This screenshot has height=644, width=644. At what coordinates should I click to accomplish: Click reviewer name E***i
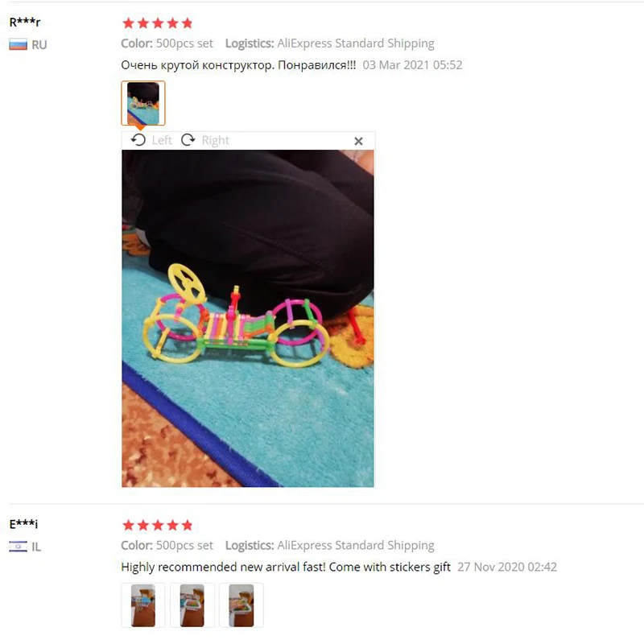23,524
